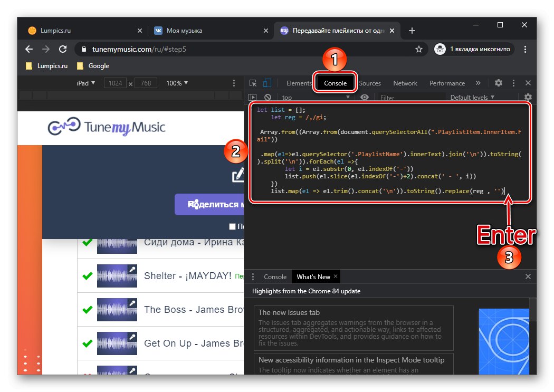
Task: Click the pencil edit icon on Shelter track
Action: point(133,269)
